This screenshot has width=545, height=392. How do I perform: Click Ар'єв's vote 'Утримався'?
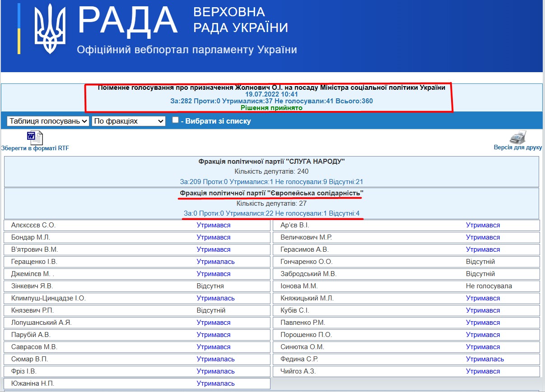pyautogui.click(x=483, y=225)
